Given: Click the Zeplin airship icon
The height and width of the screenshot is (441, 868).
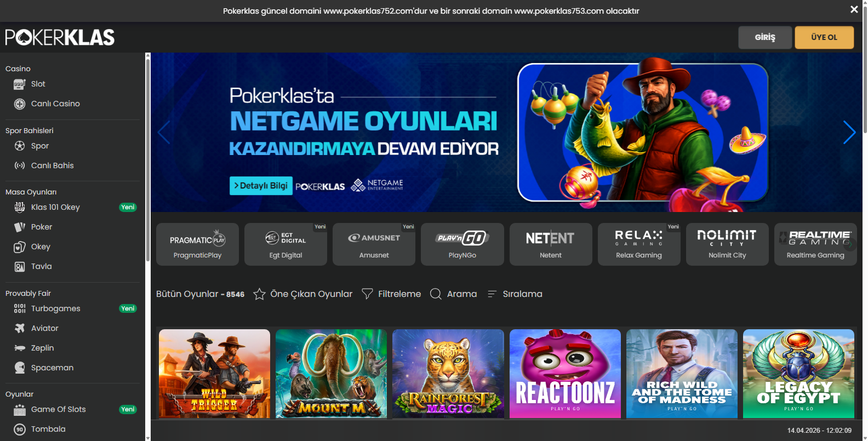Looking at the screenshot, I should (x=20, y=348).
